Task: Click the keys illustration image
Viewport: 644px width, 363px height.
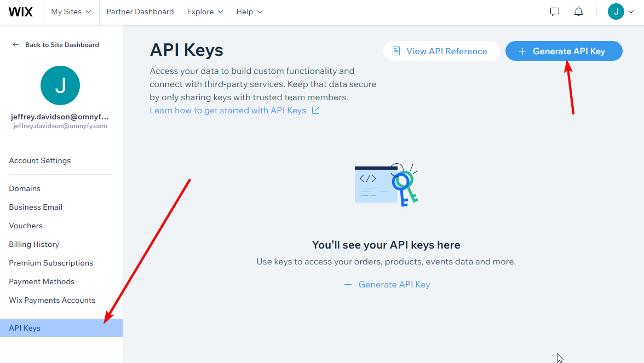Action: tap(387, 185)
